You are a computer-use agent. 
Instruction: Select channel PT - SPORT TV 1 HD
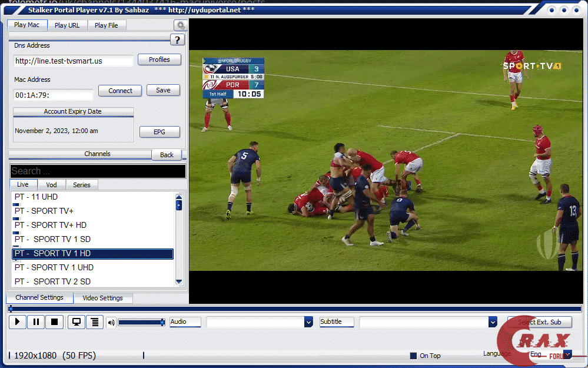tap(92, 254)
